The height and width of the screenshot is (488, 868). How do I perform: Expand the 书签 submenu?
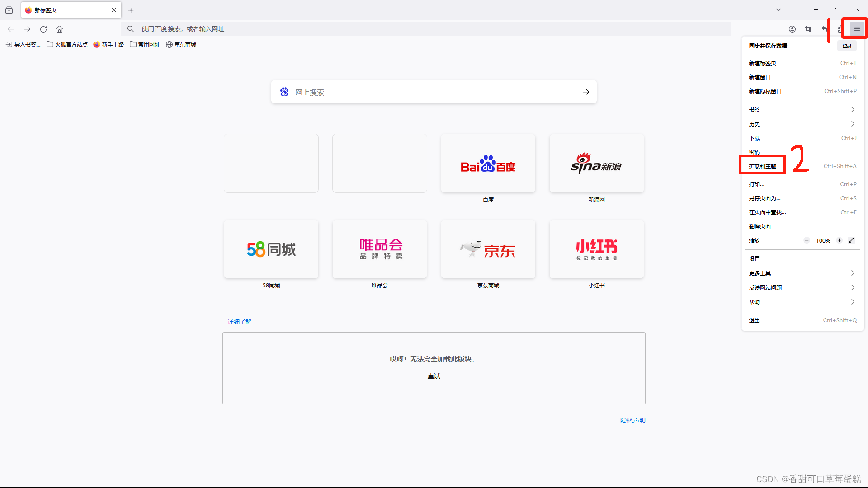802,109
